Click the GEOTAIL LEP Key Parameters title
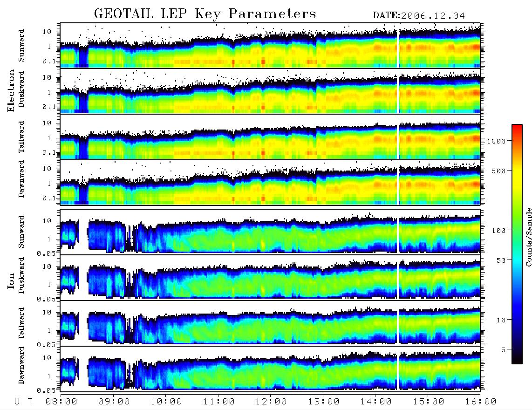532x410 pixels. (205, 14)
